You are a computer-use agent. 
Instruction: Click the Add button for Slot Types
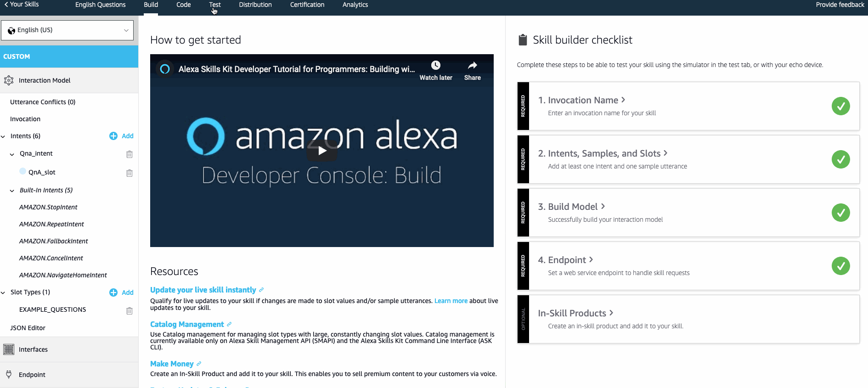[x=128, y=292]
